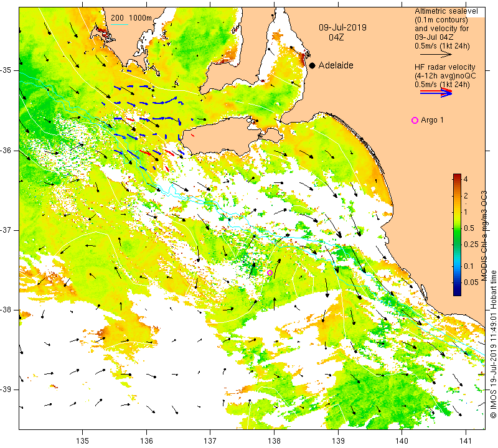This screenshot has height=448, width=498.
Task: Click the cyan 200 1000m contour legend line
Action: [120, 24]
